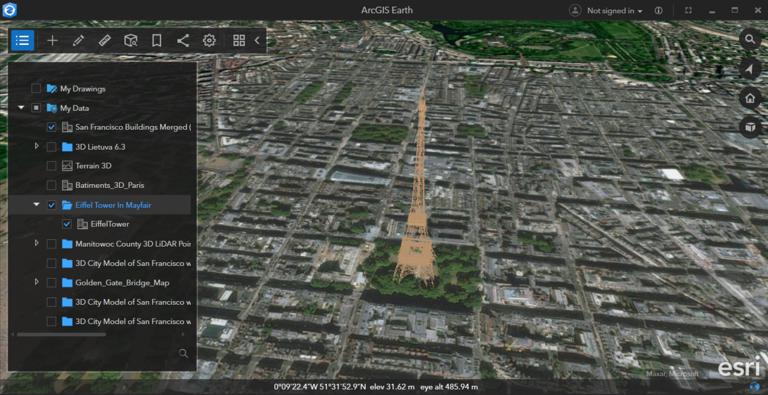Click the Share icon in toolbar
768x395 pixels.
tap(183, 41)
